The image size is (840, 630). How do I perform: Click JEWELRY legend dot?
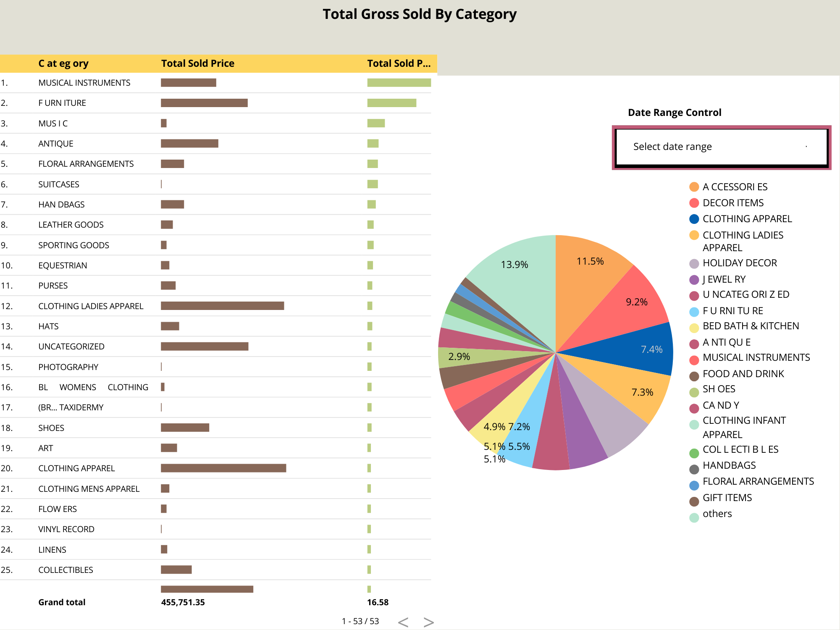(x=694, y=280)
